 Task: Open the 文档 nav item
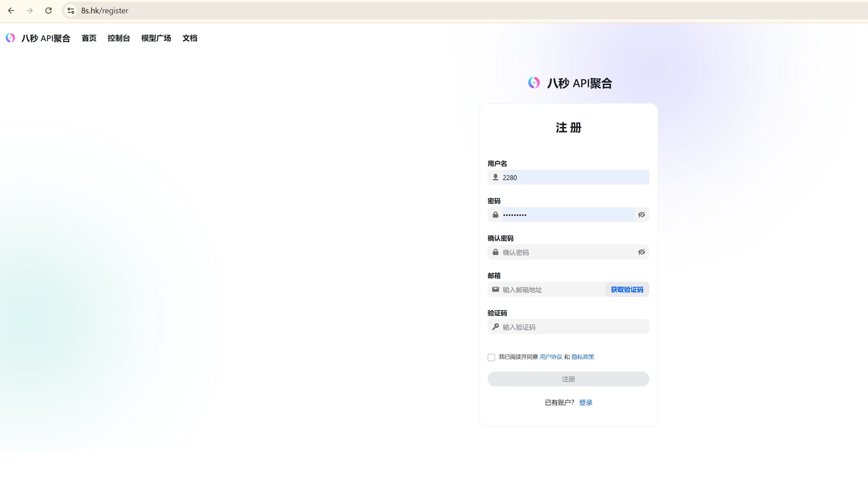190,38
